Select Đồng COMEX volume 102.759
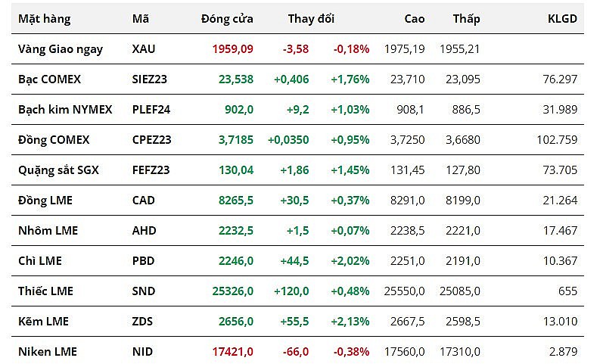The image size is (603, 364). [x=555, y=140]
